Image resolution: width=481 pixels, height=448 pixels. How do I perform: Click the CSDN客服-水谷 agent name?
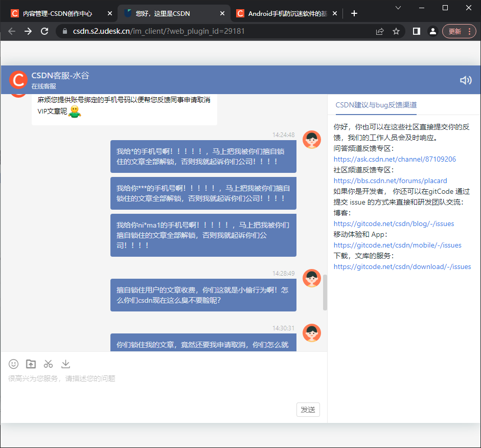pyautogui.click(x=60, y=76)
